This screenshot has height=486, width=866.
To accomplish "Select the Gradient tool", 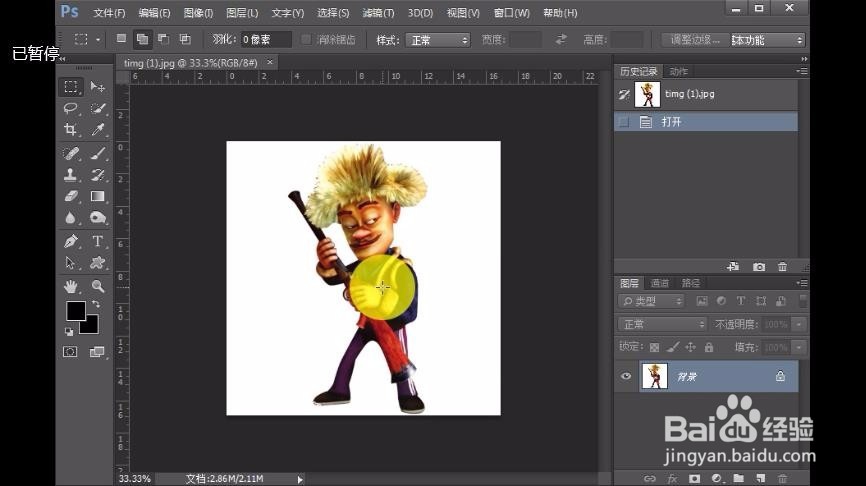I will (x=98, y=196).
